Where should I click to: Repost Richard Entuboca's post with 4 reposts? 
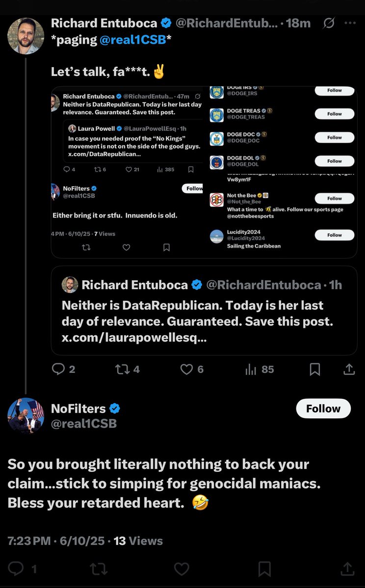pos(121,369)
